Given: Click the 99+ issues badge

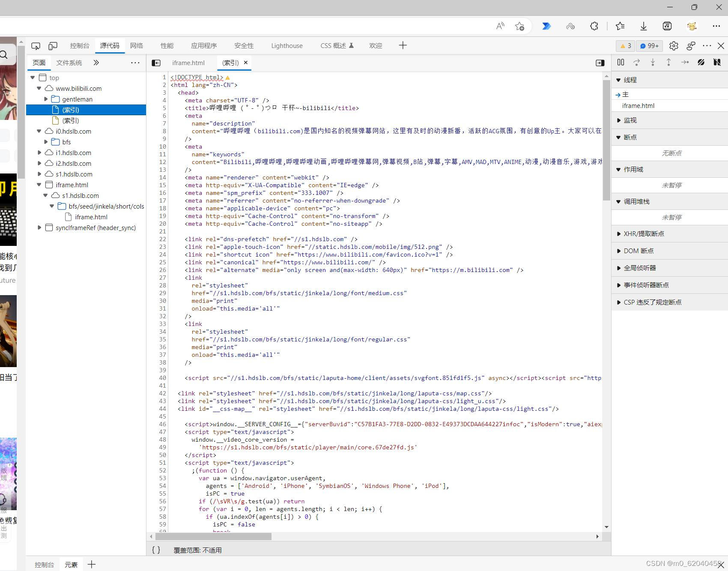Looking at the screenshot, I should (x=650, y=46).
